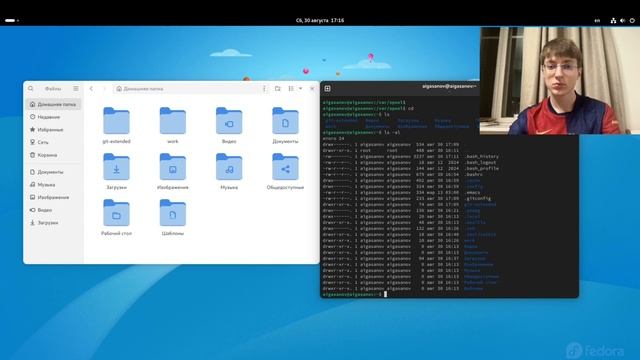The height and width of the screenshot is (360, 640).
Task: Open search in the Files window
Action: point(31,89)
